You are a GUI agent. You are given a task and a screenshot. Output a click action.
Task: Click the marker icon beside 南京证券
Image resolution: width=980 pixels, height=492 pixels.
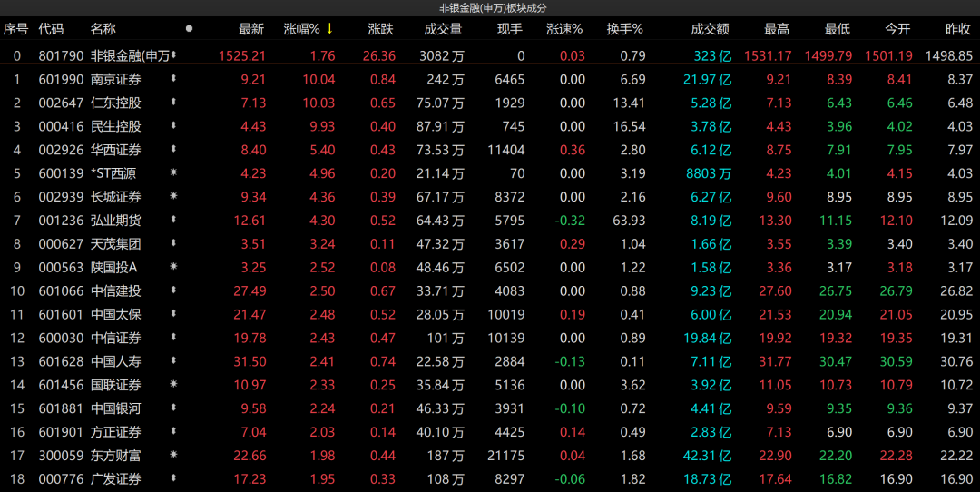(x=173, y=79)
